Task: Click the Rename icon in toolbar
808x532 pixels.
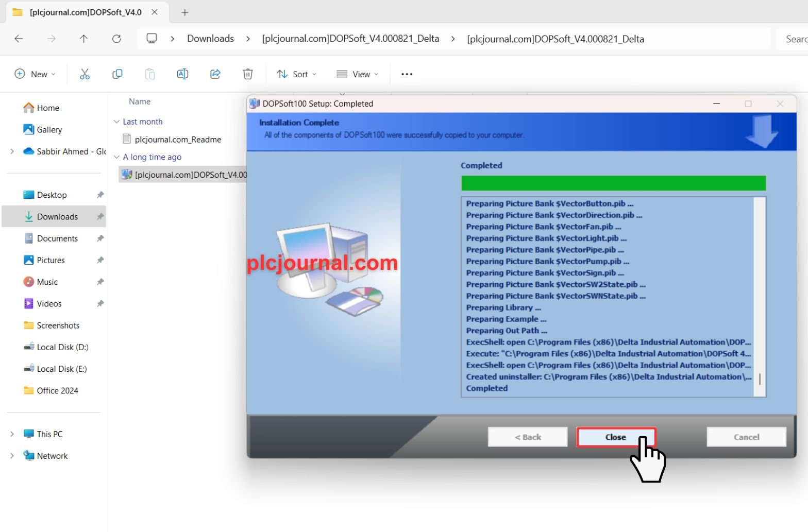Action: point(182,74)
